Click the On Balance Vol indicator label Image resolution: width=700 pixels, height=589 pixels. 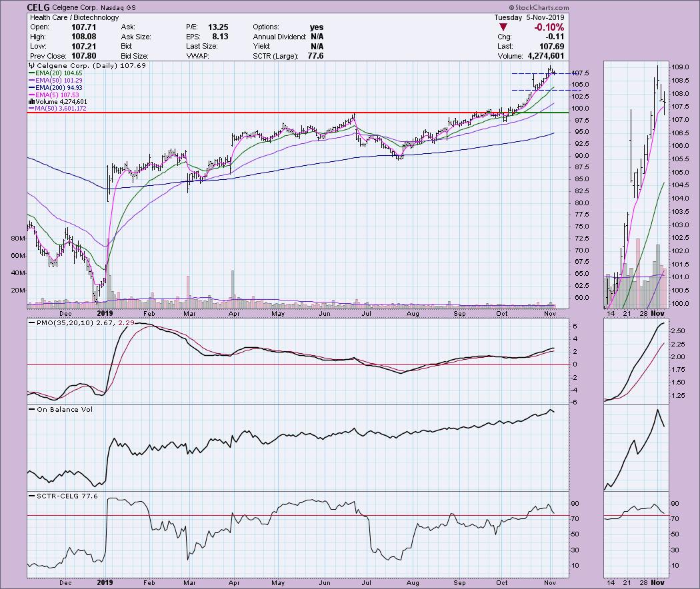point(61,409)
